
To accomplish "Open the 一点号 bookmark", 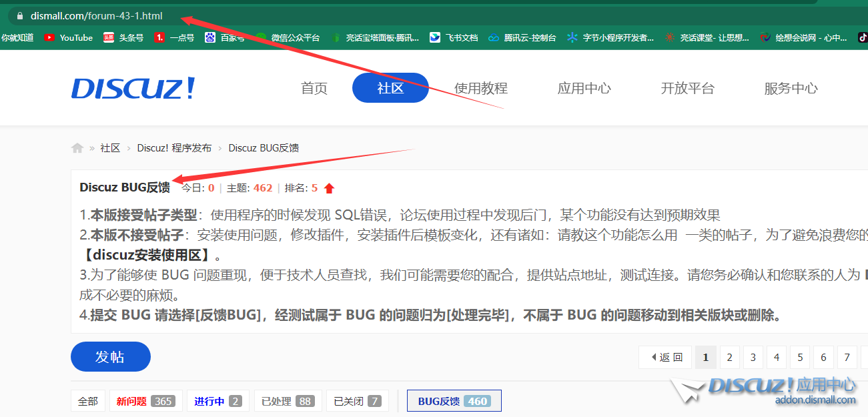I will (174, 38).
